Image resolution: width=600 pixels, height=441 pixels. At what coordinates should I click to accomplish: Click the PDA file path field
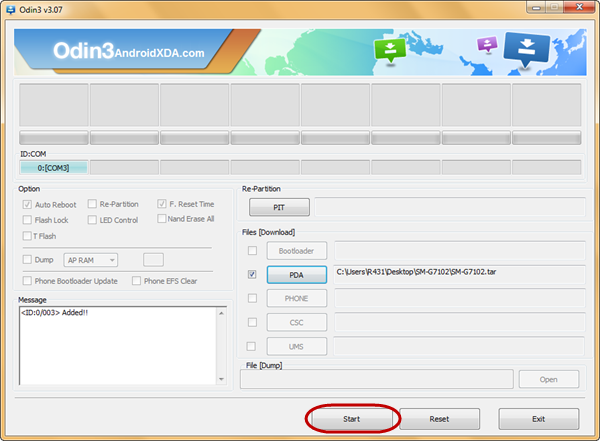point(459,274)
